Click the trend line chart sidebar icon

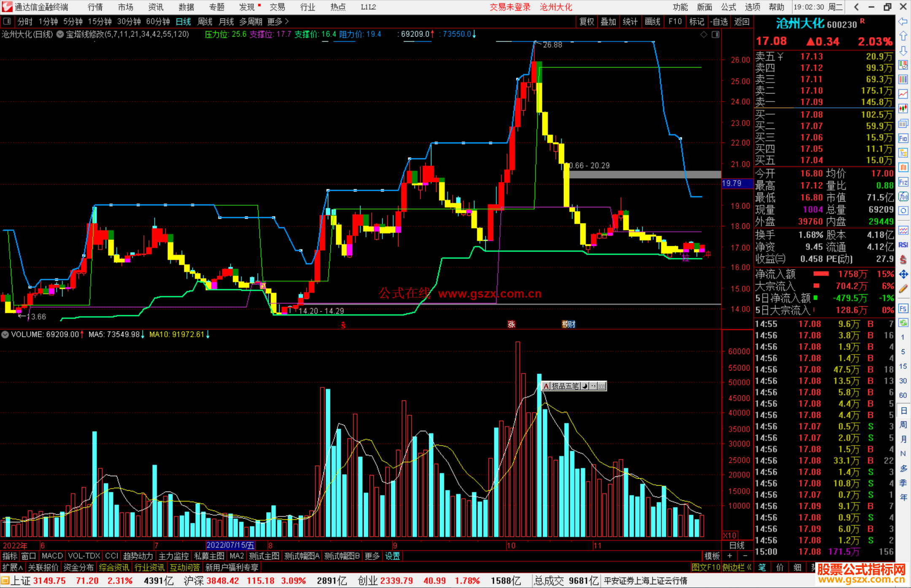pyautogui.click(x=903, y=94)
